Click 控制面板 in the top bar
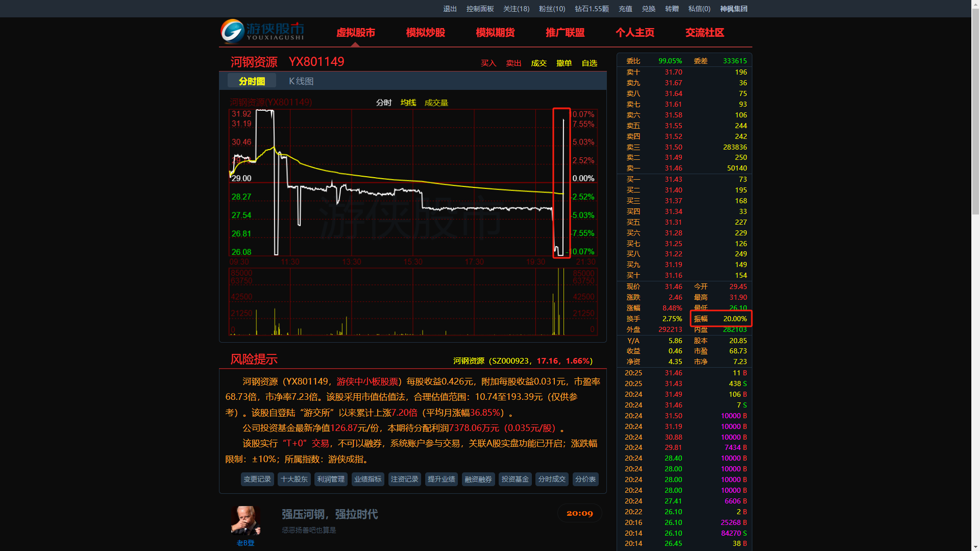This screenshot has height=551, width=980. (x=480, y=9)
